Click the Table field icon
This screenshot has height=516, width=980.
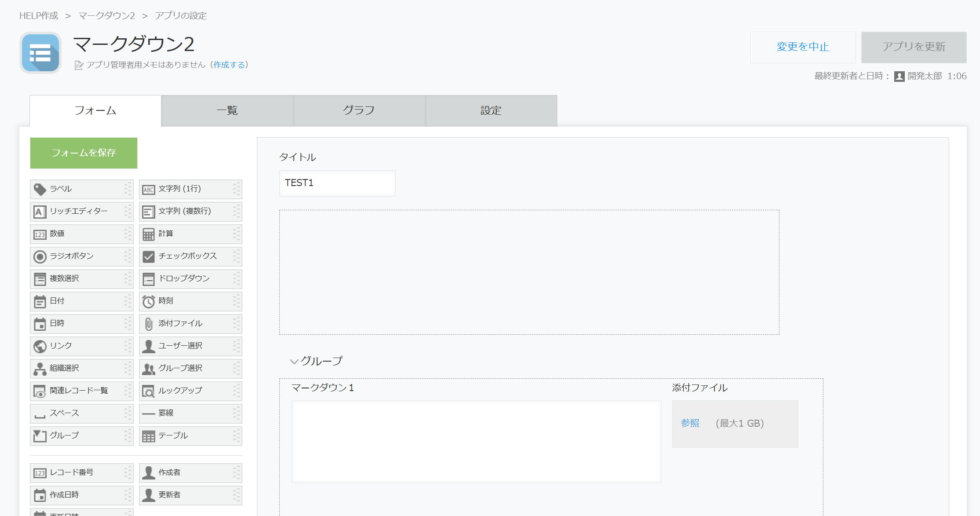coord(149,436)
